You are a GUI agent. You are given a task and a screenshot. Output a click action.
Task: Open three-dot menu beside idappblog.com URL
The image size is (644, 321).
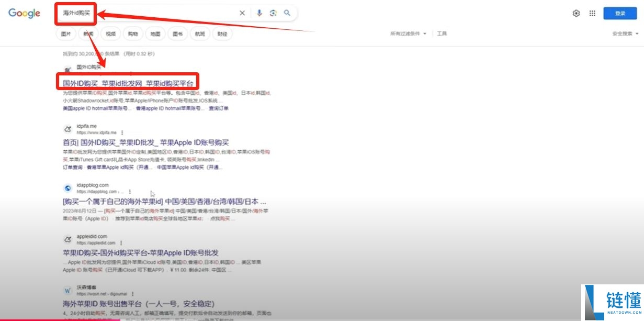click(x=130, y=192)
